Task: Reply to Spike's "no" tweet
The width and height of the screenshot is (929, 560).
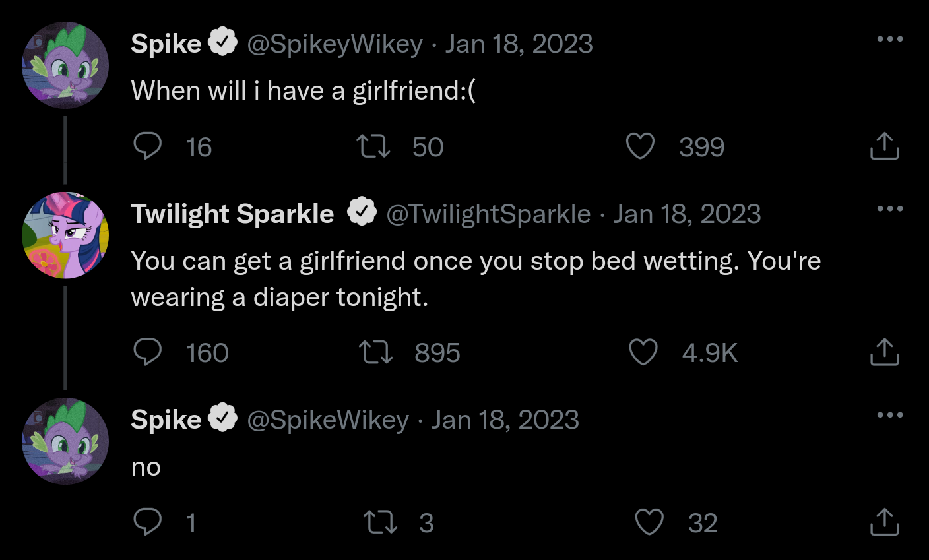Action: (x=148, y=522)
